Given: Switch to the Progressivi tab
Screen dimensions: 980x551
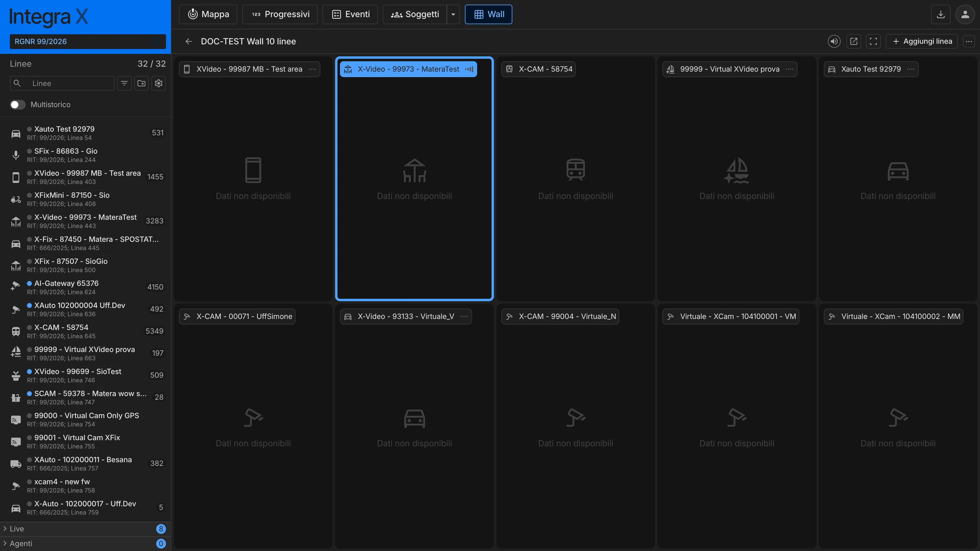Looking at the screenshot, I should 280,14.
